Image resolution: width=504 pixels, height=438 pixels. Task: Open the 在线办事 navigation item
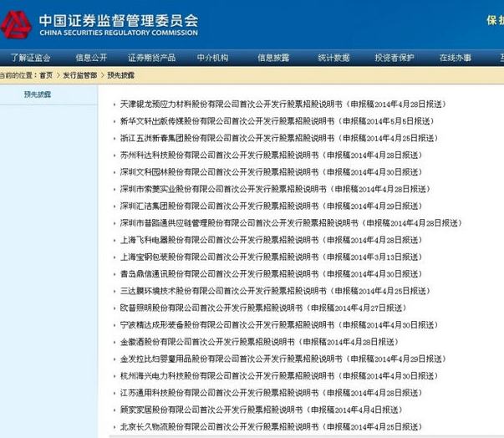pyautogui.click(x=455, y=58)
